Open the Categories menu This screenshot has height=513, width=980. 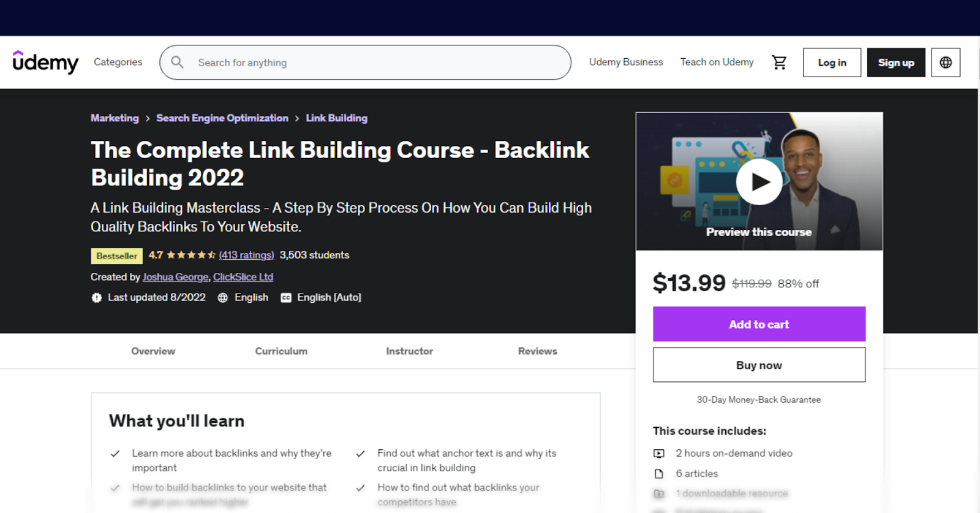[x=118, y=62]
